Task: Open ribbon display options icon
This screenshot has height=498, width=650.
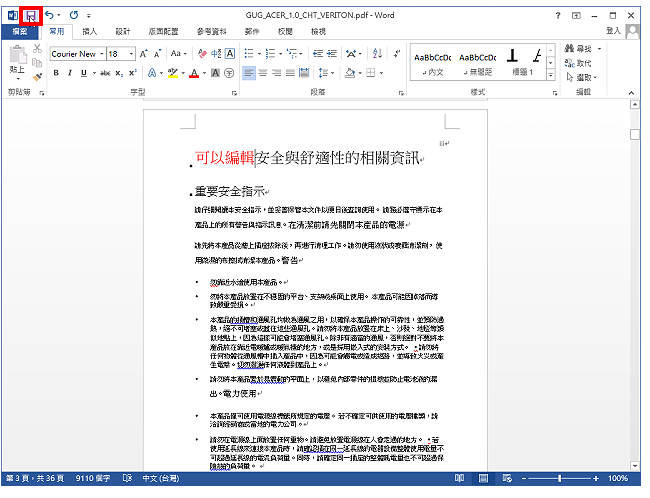Action: (576, 16)
